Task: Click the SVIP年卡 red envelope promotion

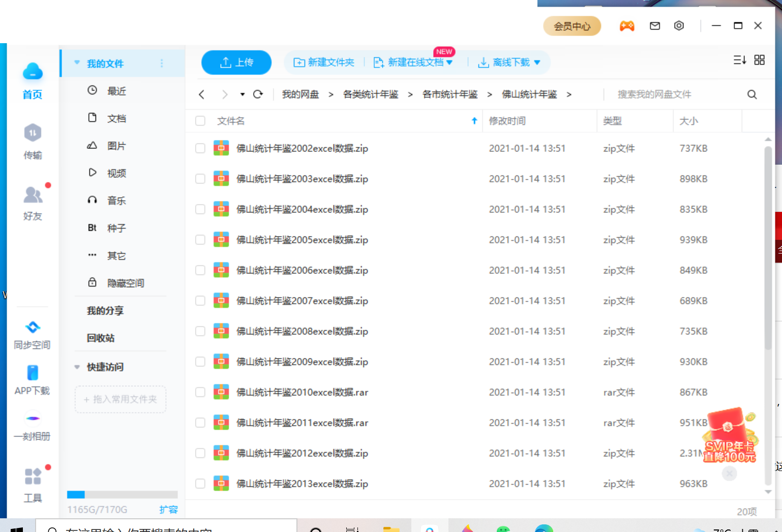Action: (730, 435)
